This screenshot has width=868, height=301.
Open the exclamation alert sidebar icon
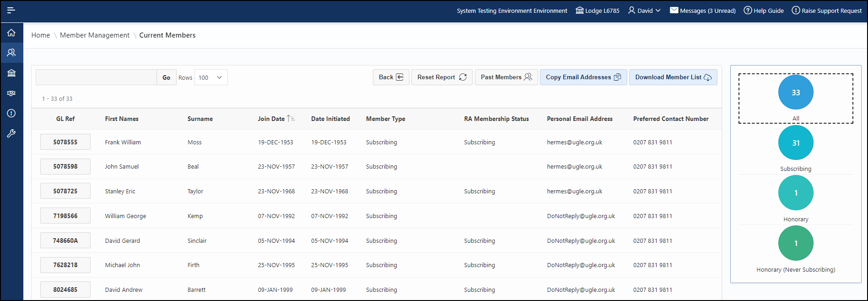tap(11, 113)
